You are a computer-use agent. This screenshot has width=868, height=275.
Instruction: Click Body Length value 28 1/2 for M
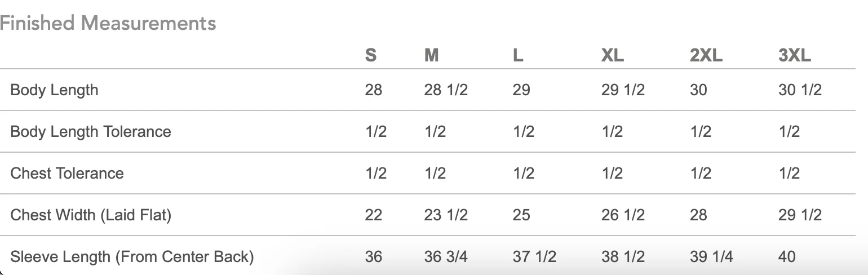click(446, 90)
